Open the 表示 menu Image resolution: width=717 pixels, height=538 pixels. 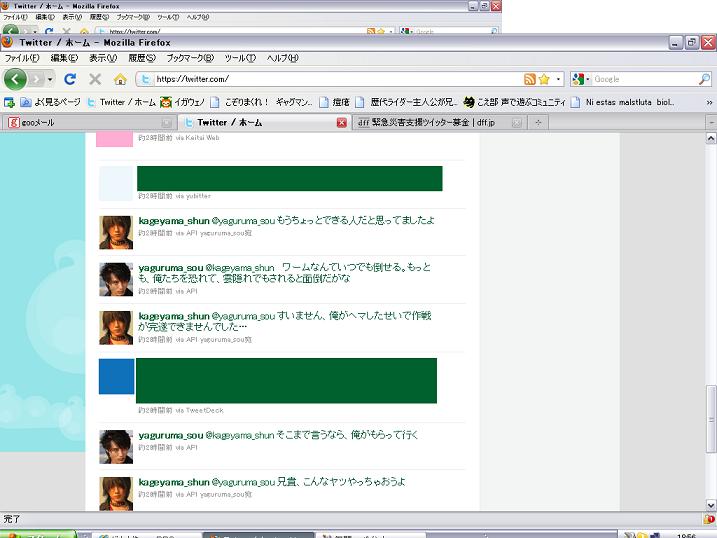103,58
